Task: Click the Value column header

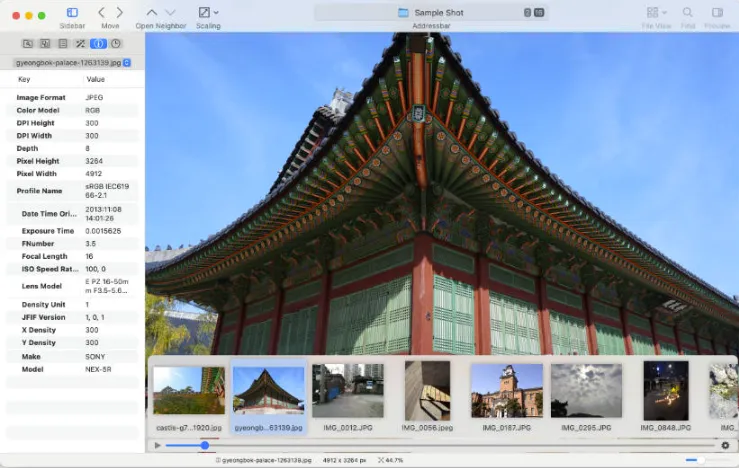Action: click(96, 79)
